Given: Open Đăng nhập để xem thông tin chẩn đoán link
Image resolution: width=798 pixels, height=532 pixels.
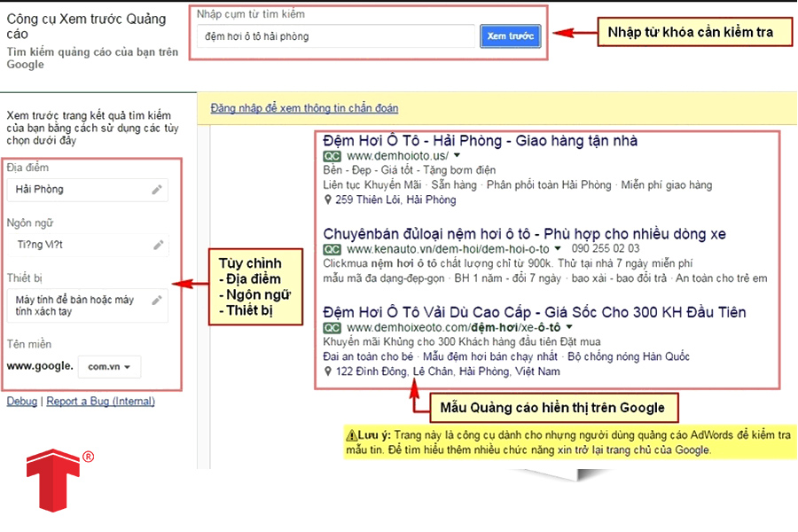Looking at the screenshot, I should pos(304,108).
